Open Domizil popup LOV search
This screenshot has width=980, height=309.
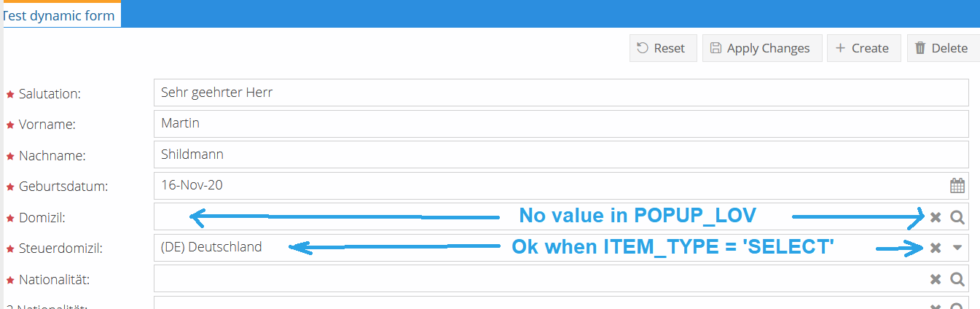click(x=957, y=217)
